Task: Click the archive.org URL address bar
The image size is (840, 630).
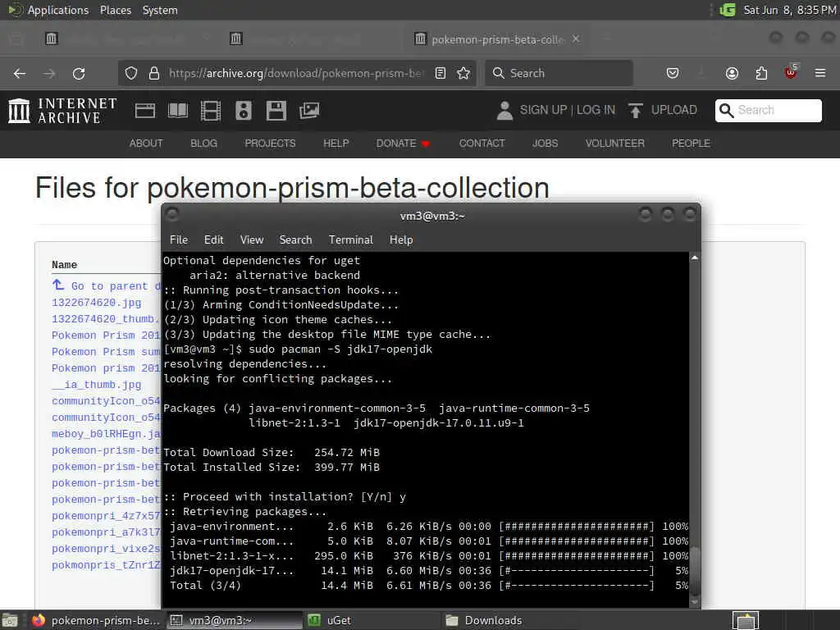Action: [x=296, y=73]
